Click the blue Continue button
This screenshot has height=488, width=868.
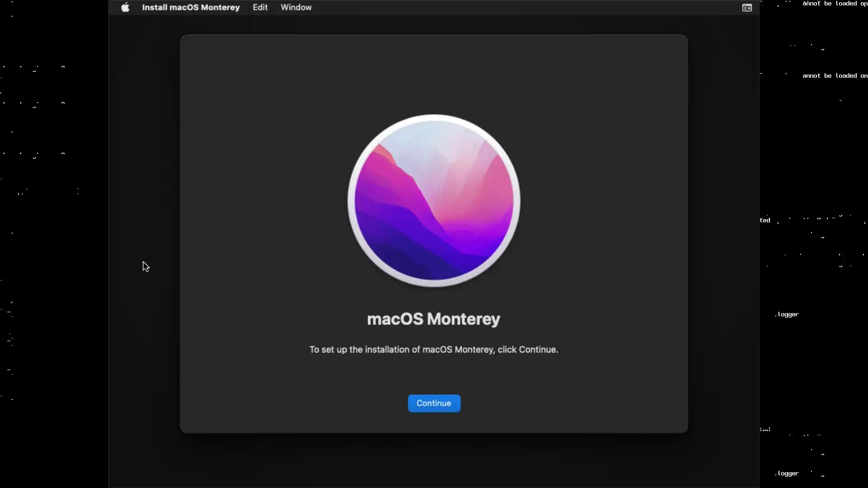coord(434,403)
